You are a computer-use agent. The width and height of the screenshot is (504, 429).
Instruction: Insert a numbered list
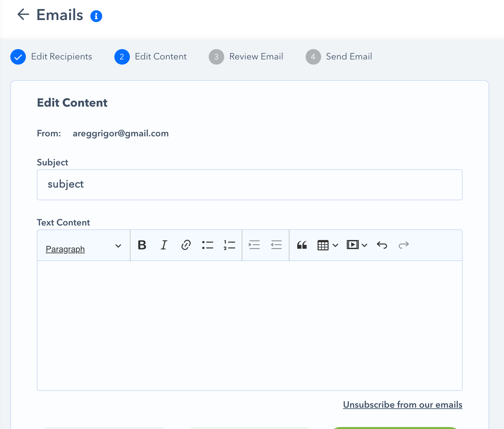coord(229,245)
